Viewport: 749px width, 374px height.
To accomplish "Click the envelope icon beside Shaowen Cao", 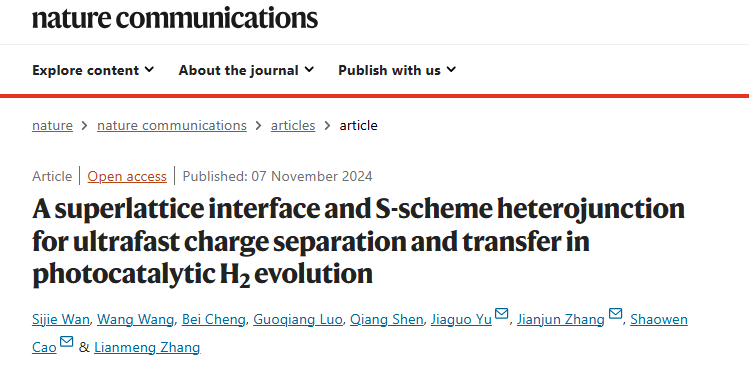I will click(x=66, y=342).
